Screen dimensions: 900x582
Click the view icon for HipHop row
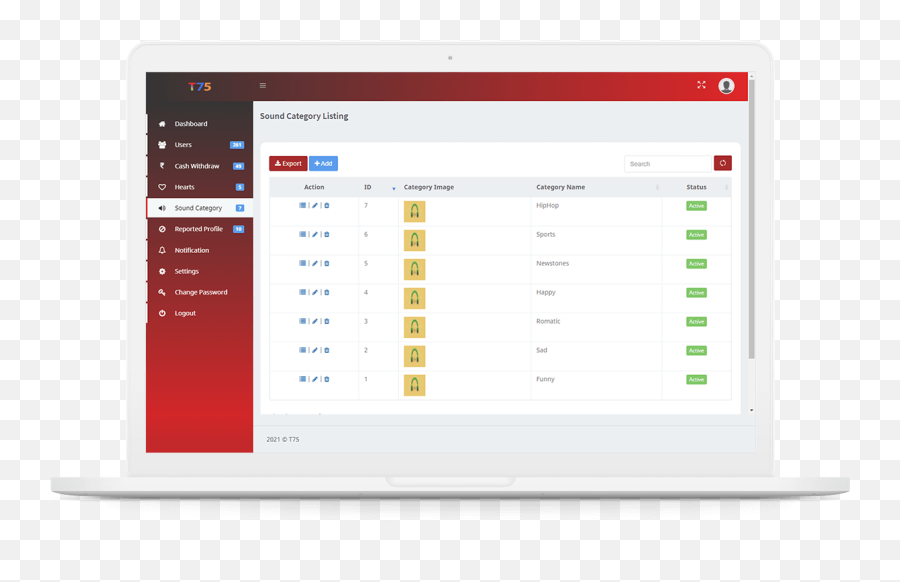click(x=302, y=205)
